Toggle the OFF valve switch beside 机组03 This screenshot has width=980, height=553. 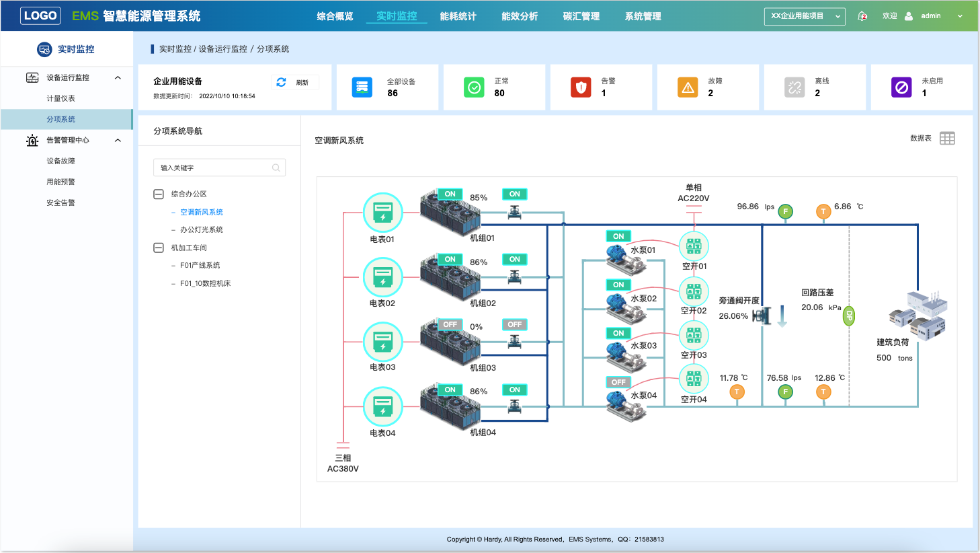tap(515, 325)
